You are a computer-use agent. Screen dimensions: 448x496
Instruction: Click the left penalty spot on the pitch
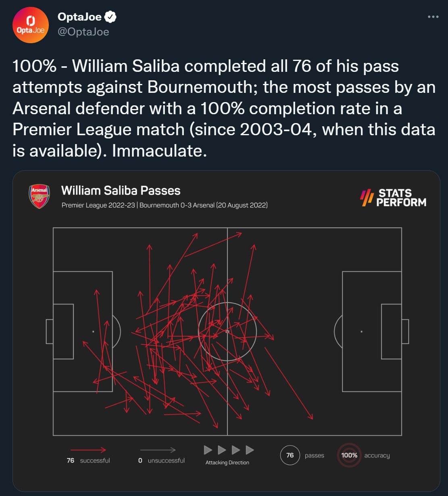pyautogui.click(x=93, y=331)
